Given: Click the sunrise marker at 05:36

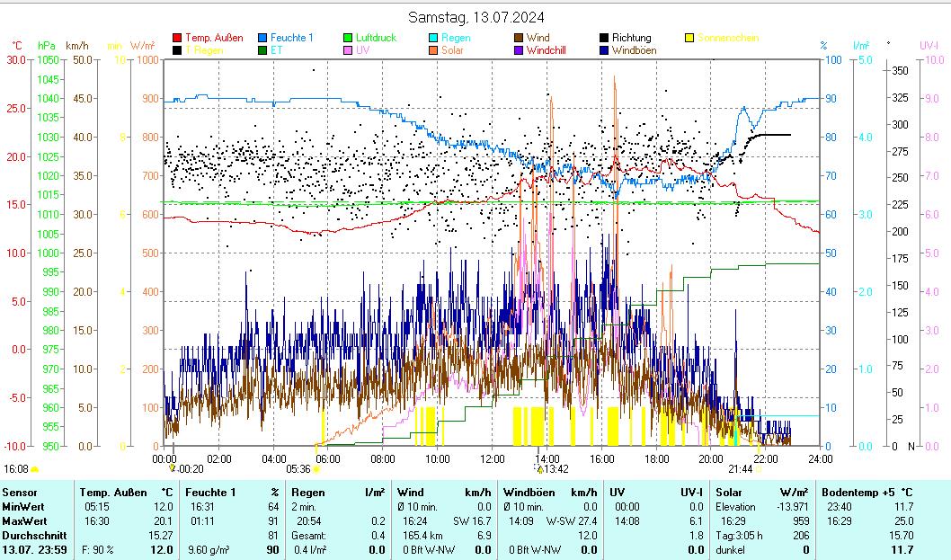Looking at the screenshot, I should pyautogui.click(x=316, y=468).
